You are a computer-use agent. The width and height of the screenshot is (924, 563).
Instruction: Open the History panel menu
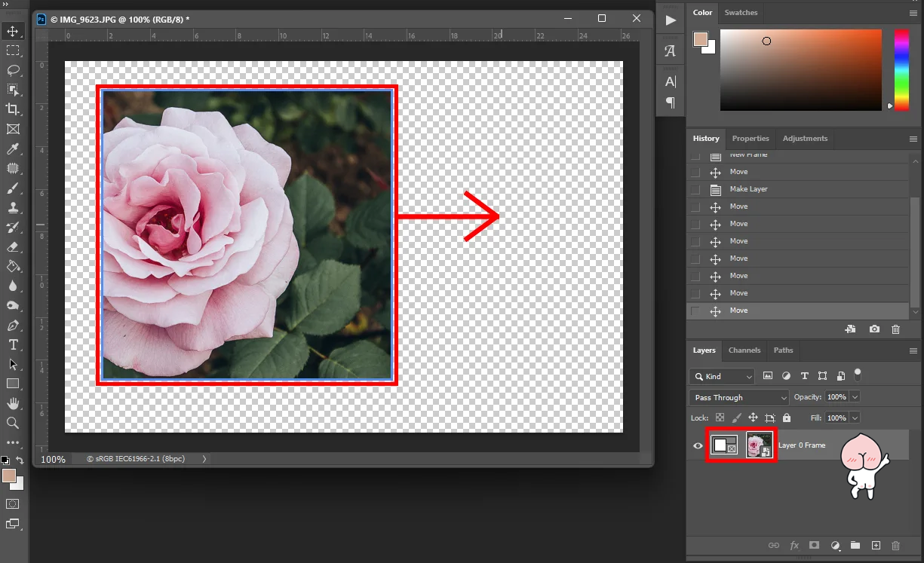pos(914,139)
